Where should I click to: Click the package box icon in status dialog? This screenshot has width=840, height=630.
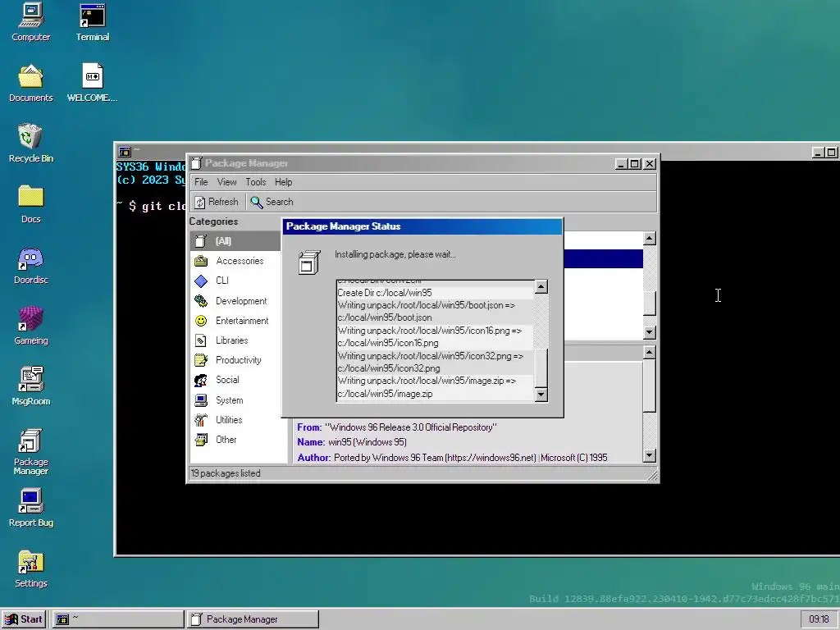[308, 262]
